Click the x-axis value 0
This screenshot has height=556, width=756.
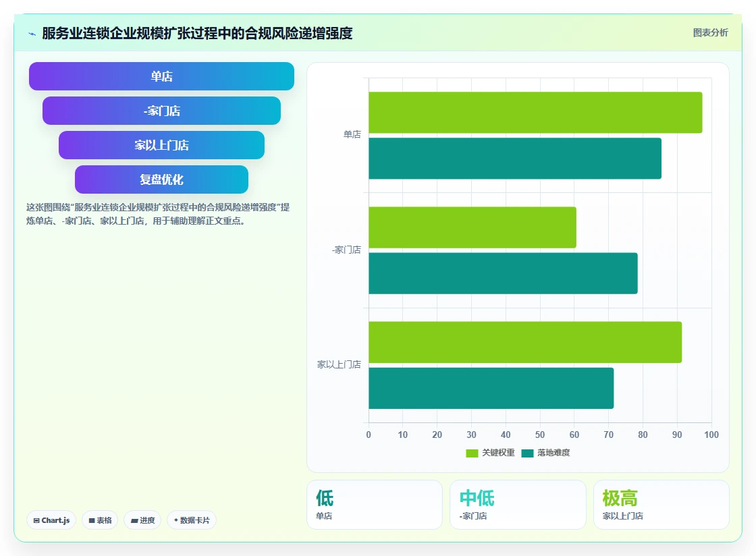[369, 435]
